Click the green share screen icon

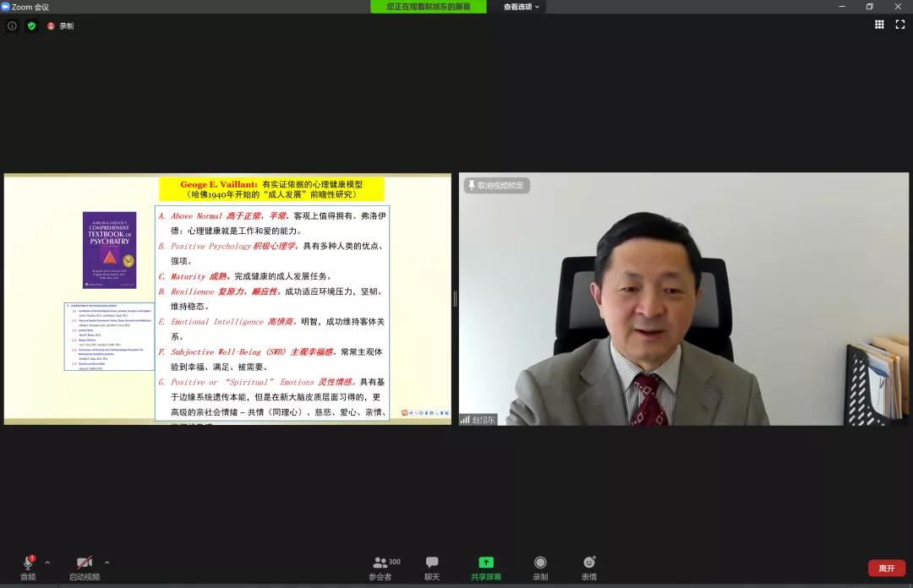(x=486, y=563)
